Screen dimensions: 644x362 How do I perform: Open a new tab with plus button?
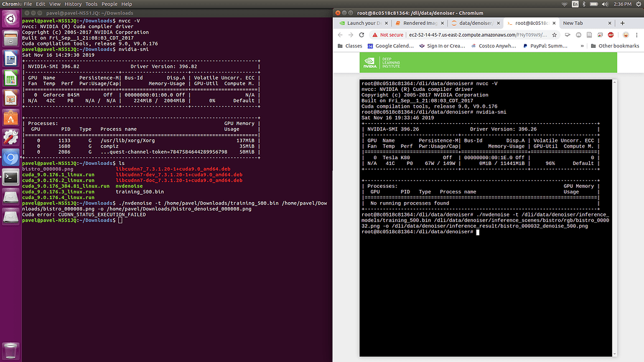click(x=622, y=23)
